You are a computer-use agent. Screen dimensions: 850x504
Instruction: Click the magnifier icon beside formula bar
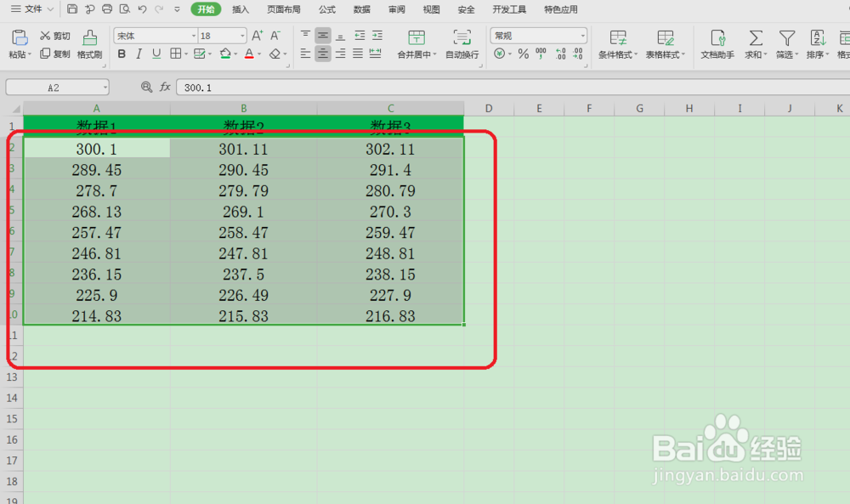(146, 87)
